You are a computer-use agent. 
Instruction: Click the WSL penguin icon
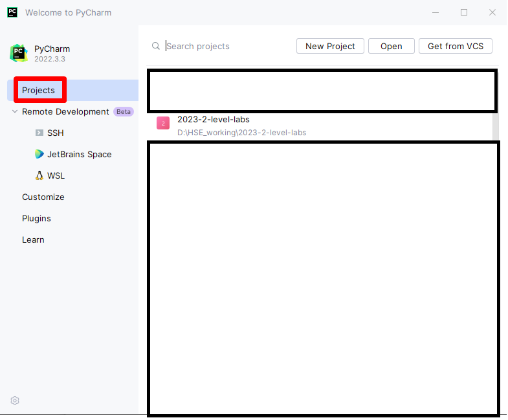tap(39, 175)
